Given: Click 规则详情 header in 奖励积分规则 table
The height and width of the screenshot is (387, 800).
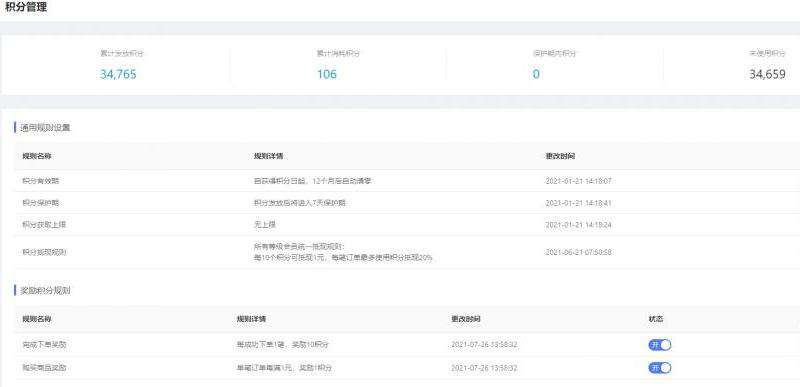Looking at the screenshot, I should (251, 319).
